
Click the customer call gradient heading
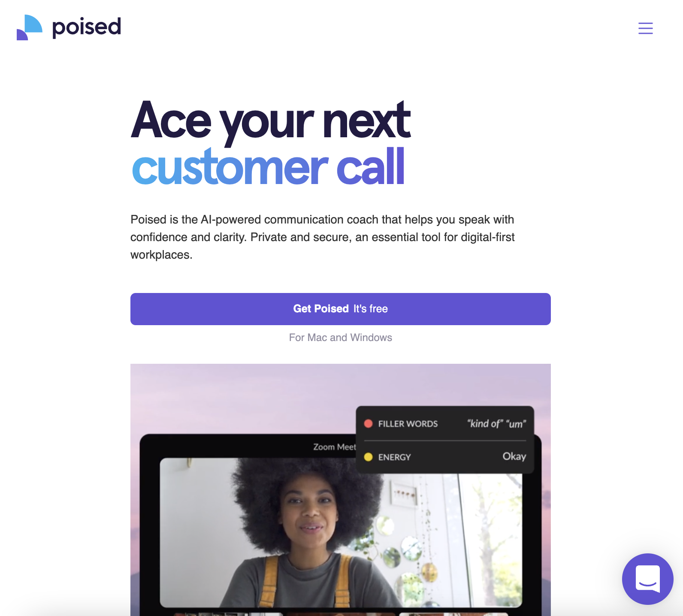point(268,166)
